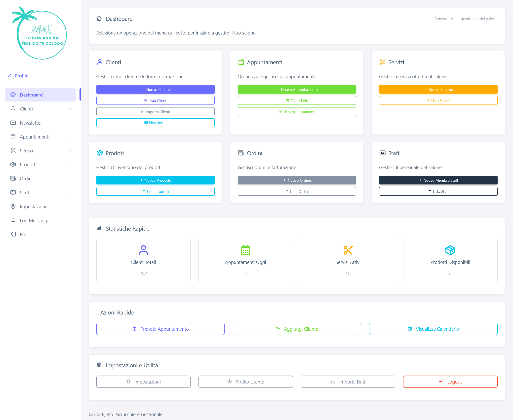This screenshot has height=420, width=513.
Task: Click the envelope icon for Newsletter in sidebar
Action: point(13,123)
